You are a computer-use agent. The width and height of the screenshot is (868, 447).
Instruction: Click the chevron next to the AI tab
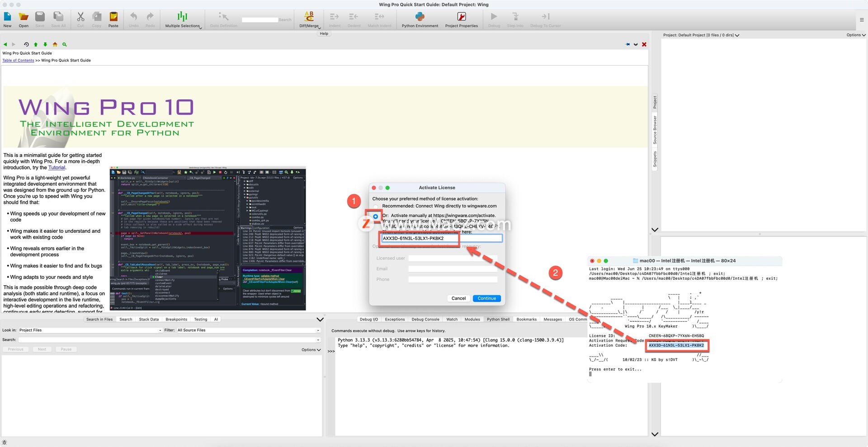(320, 320)
